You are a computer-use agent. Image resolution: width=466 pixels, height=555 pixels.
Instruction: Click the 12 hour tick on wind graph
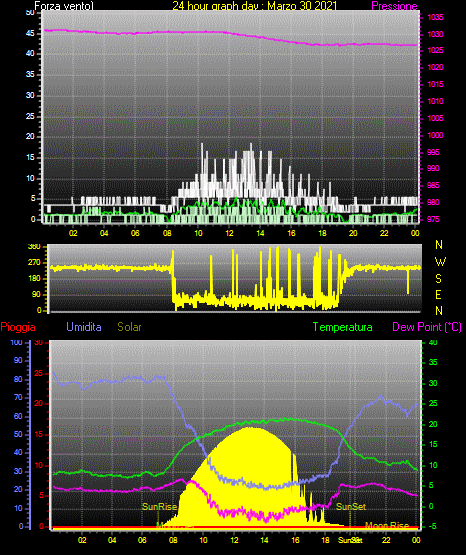229,233
